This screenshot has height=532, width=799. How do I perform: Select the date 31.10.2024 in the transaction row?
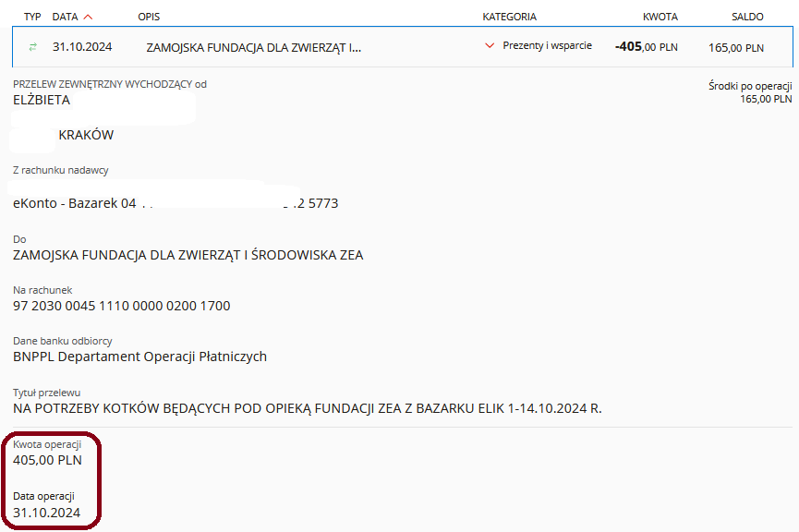coord(82,47)
